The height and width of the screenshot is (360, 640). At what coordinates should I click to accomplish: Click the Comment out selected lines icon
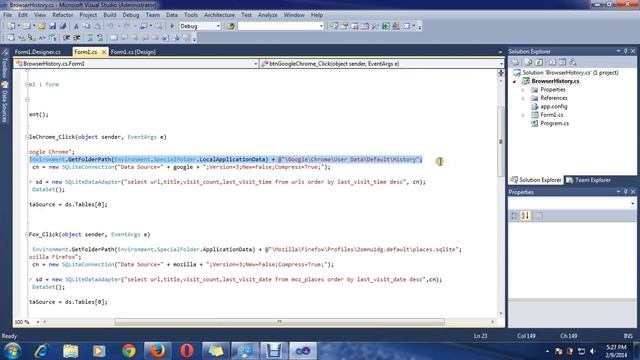(90, 38)
